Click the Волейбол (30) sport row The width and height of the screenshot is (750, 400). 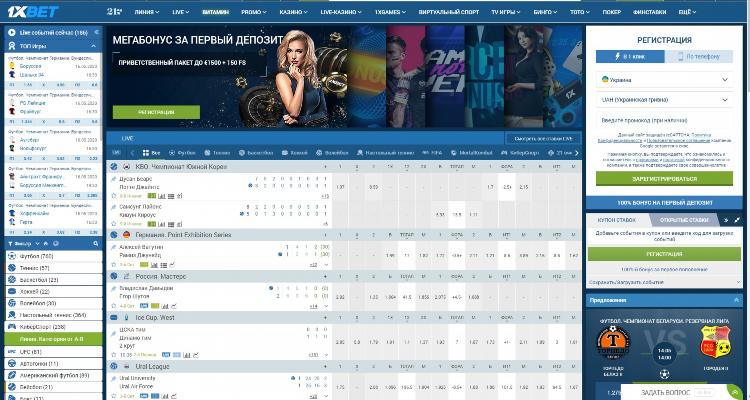53,303
